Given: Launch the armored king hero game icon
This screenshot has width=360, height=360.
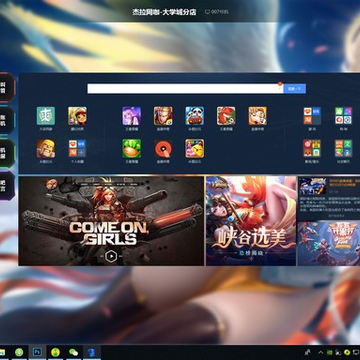Looking at the screenshot, I should [163, 116].
